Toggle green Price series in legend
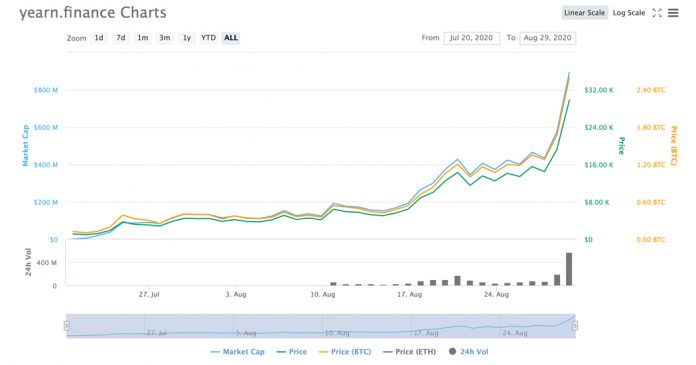The height and width of the screenshot is (365, 696). pyautogui.click(x=292, y=352)
